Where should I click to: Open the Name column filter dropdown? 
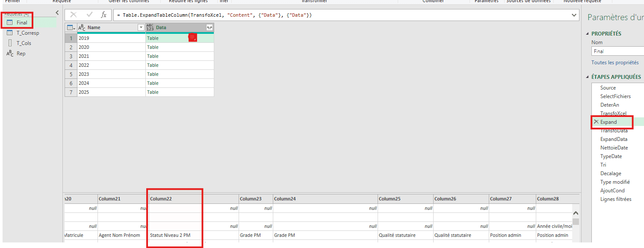141,27
